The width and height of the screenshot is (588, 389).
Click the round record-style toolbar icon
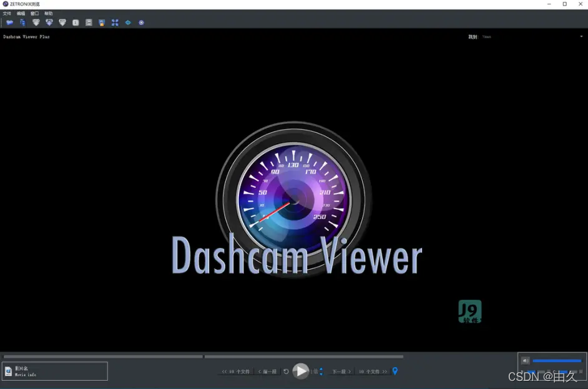click(x=141, y=22)
